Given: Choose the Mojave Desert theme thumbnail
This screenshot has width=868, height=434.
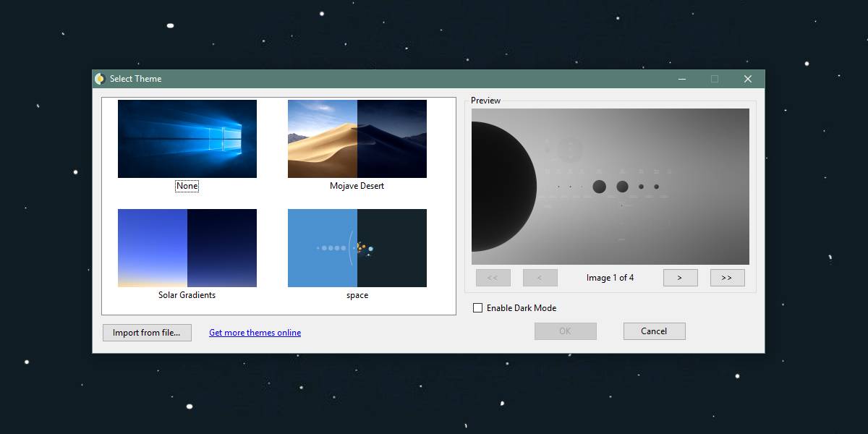Looking at the screenshot, I should (357, 139).
